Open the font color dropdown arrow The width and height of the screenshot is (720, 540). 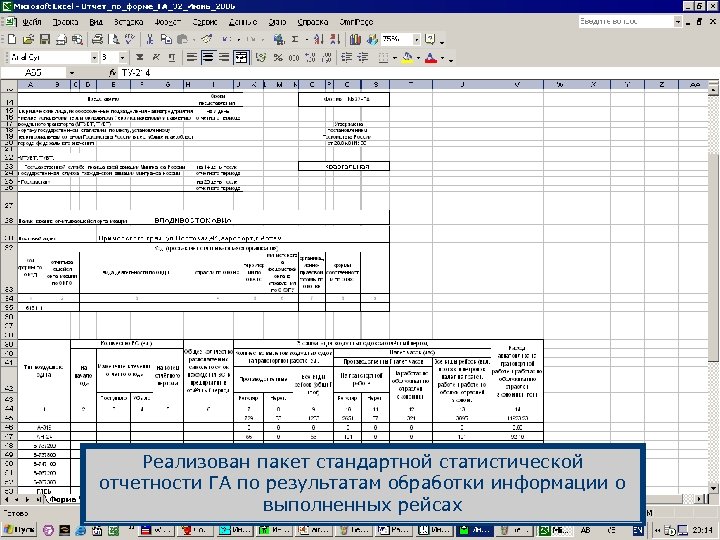click(x=442, y=58)
